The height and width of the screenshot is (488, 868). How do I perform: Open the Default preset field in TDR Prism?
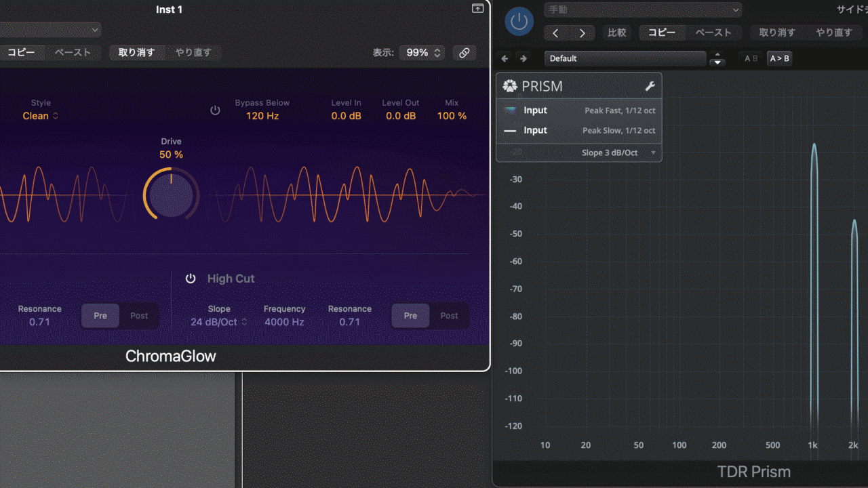(625, 59)
